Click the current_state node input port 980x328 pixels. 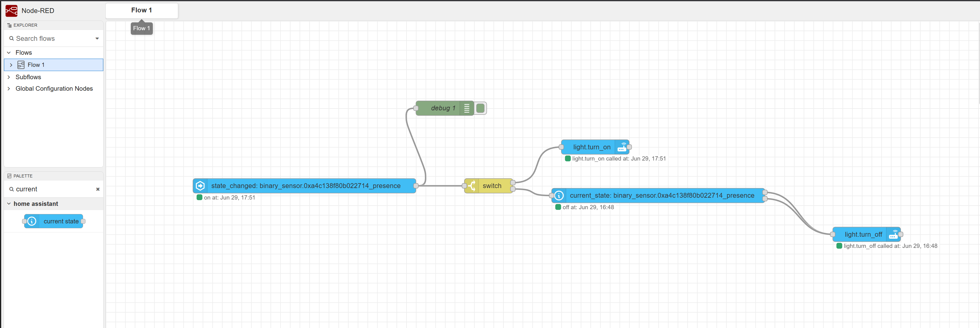coord(552,195)
